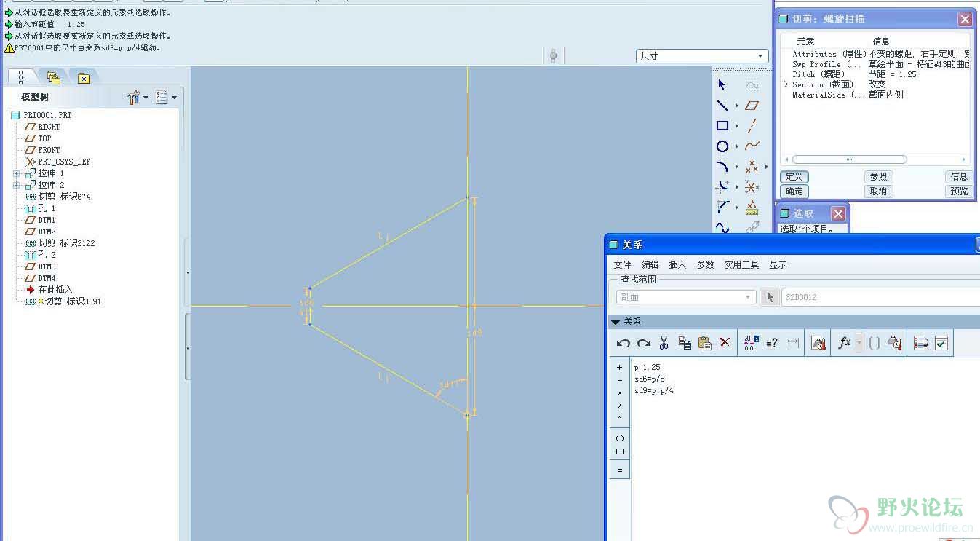The height and width of the screenshot is (541, 980).
Task: Paste into relations using clipboard icon
Action: pyautogui.click(x=704, y=343)
